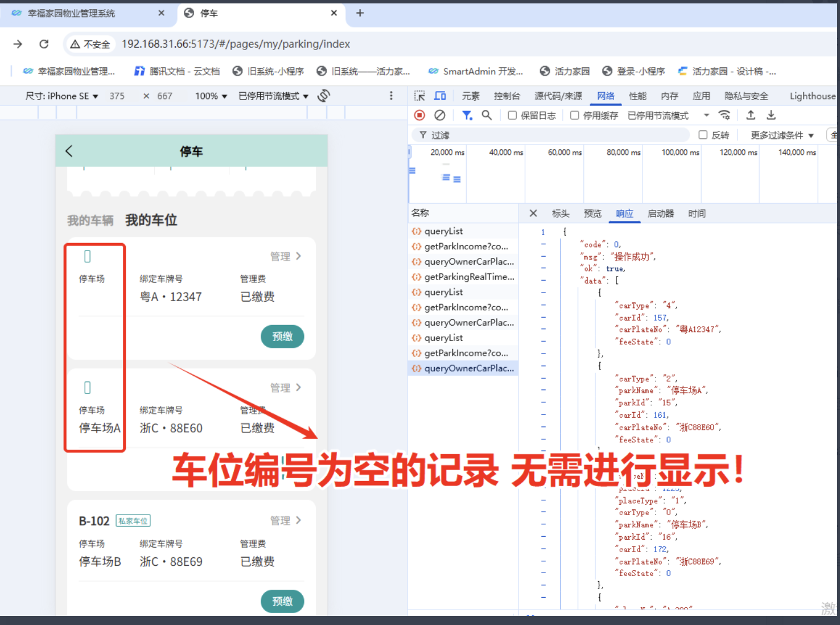Clear the network log

click(439, 116)
